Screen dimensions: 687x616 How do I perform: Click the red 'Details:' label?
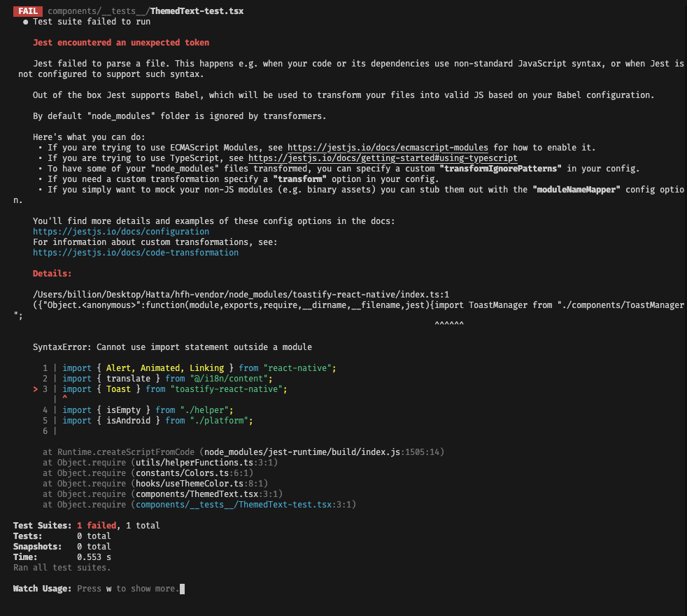click(52, 274)
